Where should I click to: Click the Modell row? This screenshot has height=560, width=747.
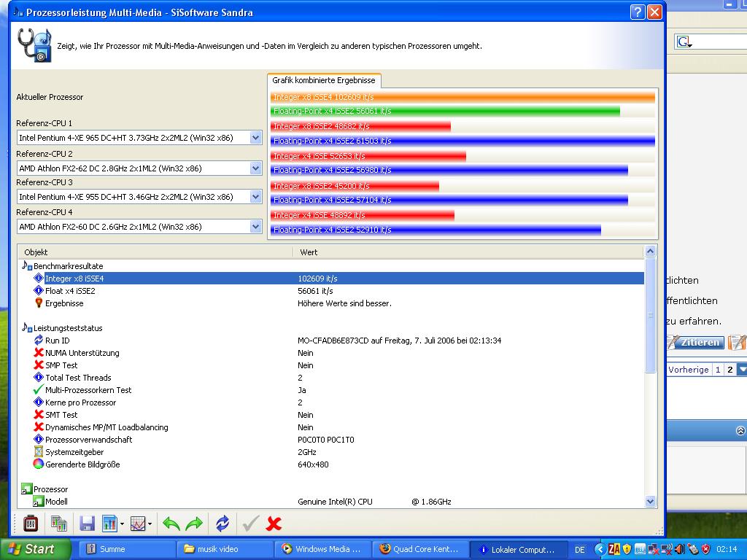[x=332, y=502]
